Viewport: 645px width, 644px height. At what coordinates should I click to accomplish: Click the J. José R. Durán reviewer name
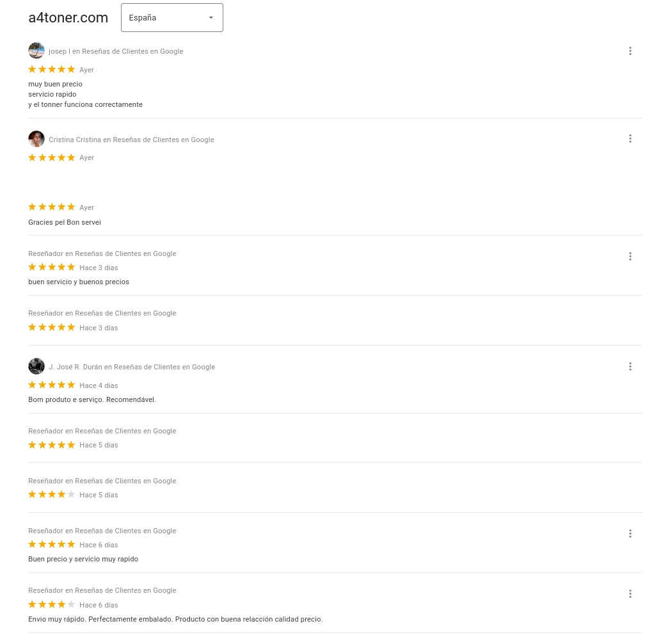click(76, 367)
